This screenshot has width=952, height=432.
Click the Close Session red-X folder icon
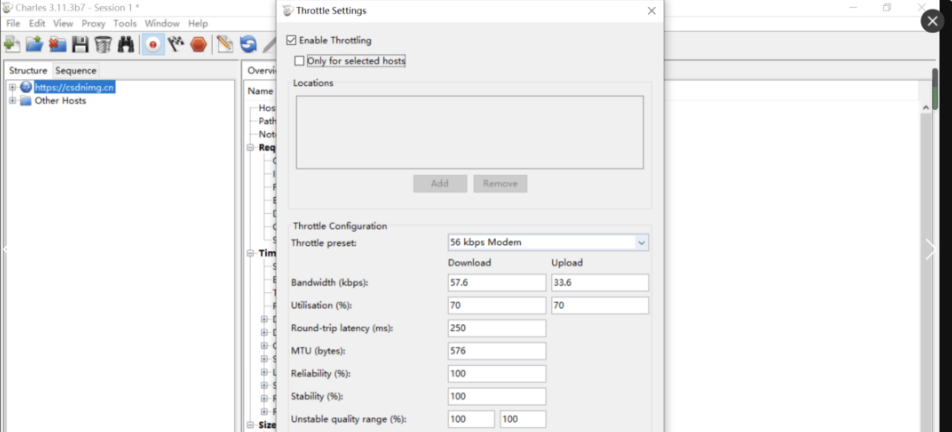(57, 44)
